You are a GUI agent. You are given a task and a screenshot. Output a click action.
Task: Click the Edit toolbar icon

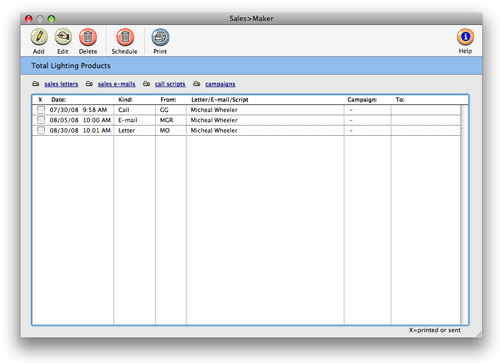coord(63,37)
